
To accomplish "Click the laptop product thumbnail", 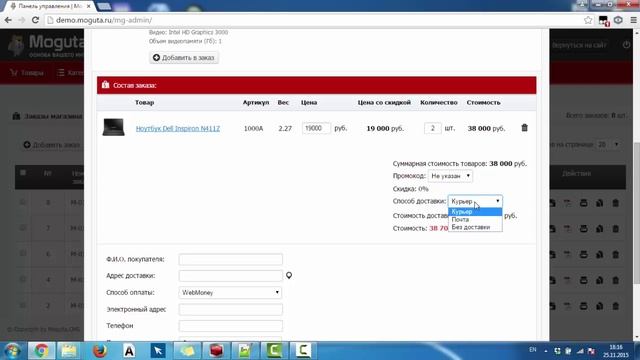I will [113, 127].
